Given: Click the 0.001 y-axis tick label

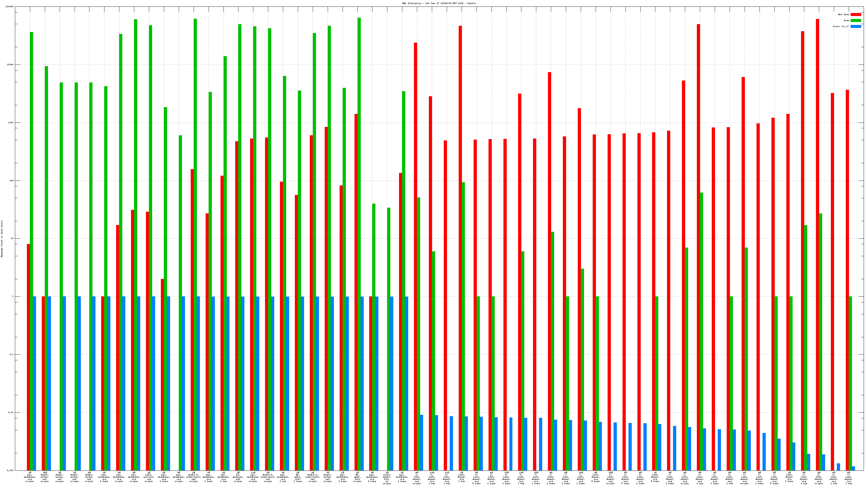Looking at the screenshot, I should click(x=11, y=470).
